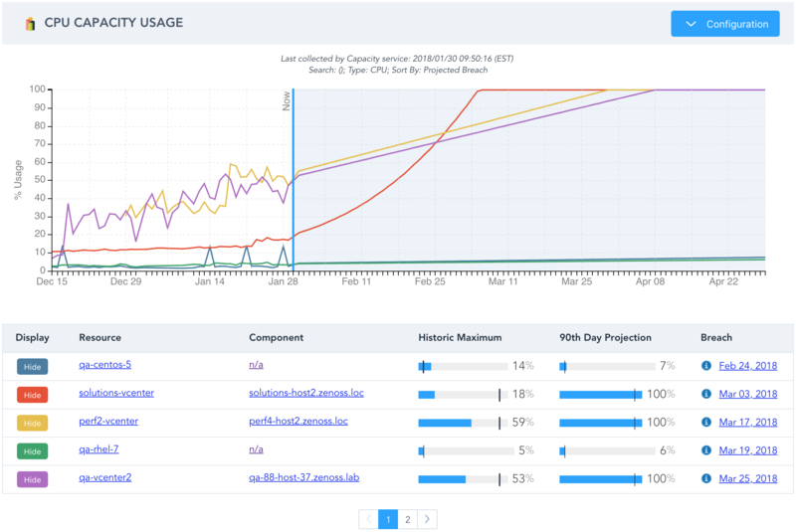
Task: Click the Display column header
Action: click(33, 338)
